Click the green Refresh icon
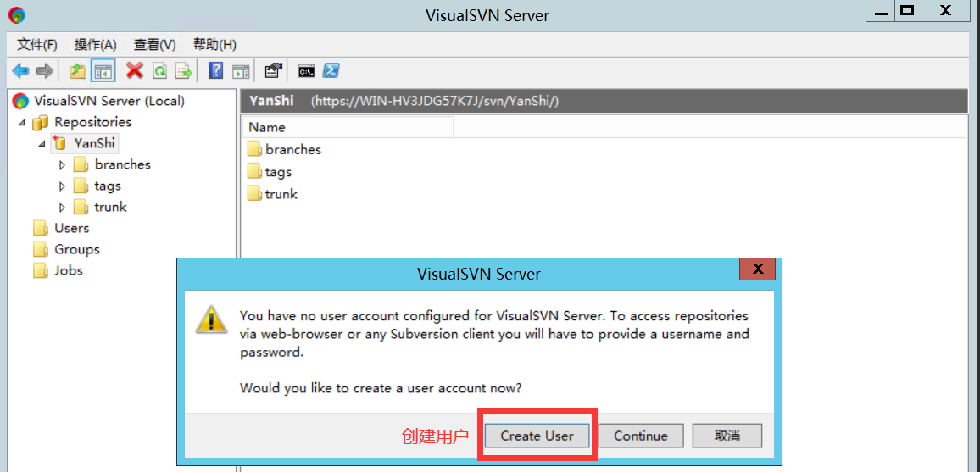 click(x=160, y=71)
